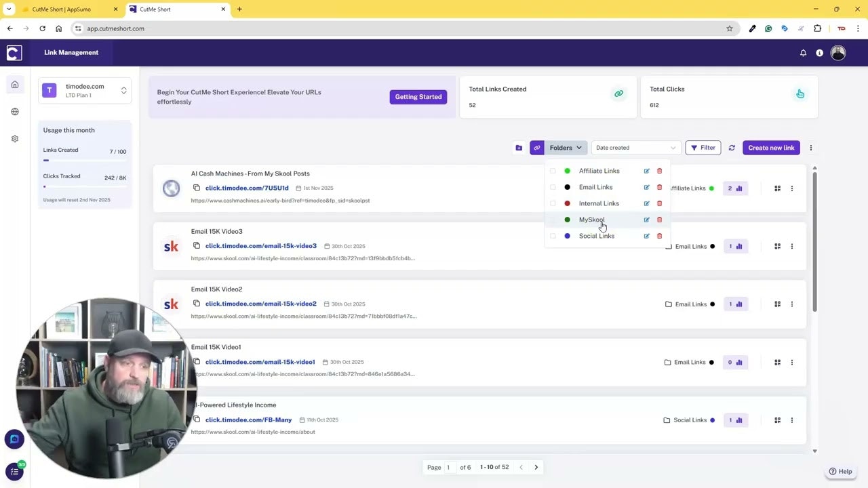The width and height of the screenshot is (868, 488).
Task: Copy the email-15k-video2 short link
Action: click(197, 303)
